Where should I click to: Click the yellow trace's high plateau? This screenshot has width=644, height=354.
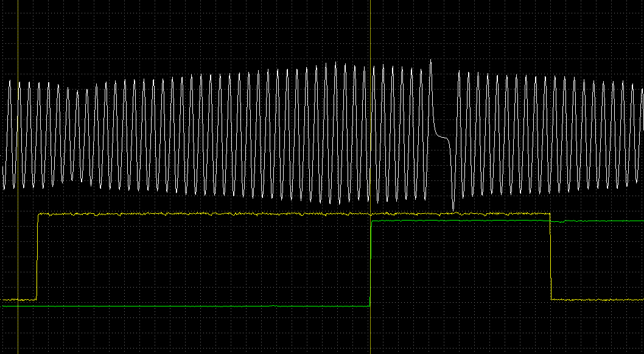coord(201,214)
